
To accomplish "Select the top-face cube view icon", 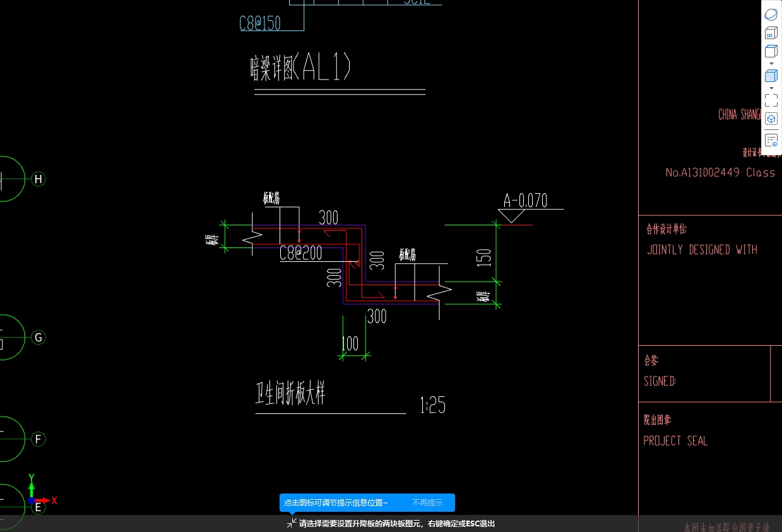I will (x=771, y=51).
